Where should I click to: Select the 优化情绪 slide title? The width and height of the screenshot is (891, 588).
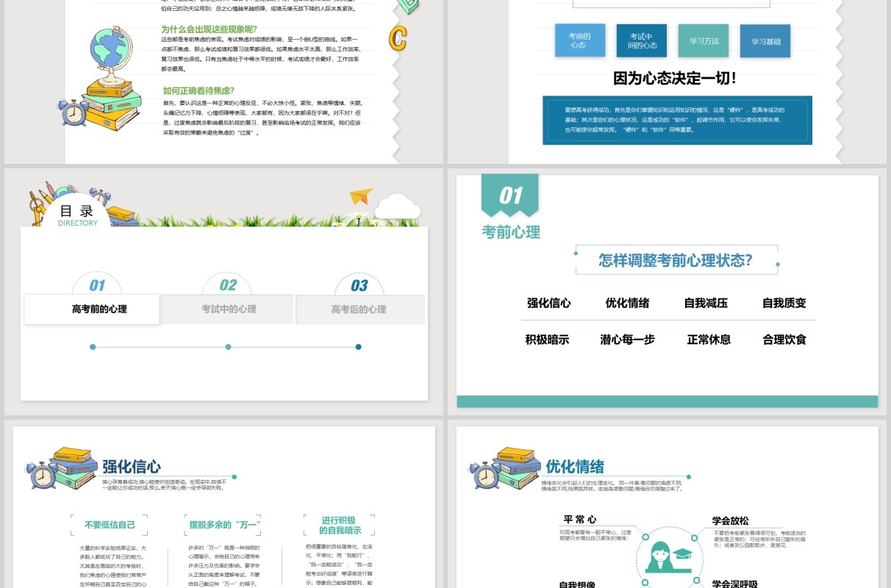575,466
